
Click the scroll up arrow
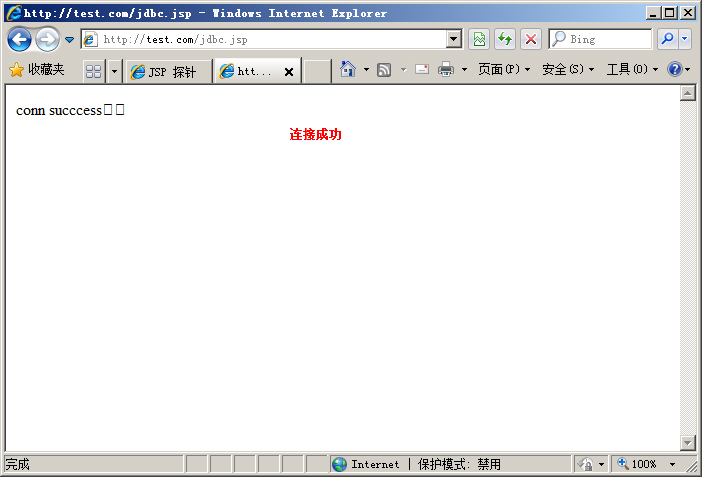coord(688,93)
